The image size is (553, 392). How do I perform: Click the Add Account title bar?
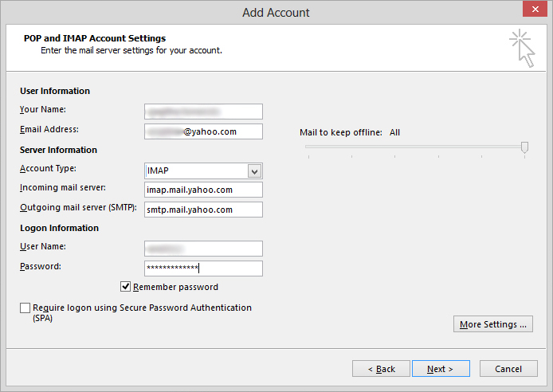276,13
